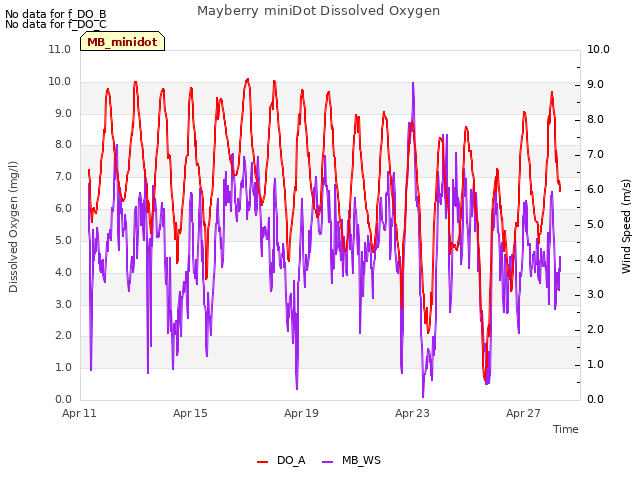
Task: Click the 10.0 left axis oxygen value
Action: point(60,81)
